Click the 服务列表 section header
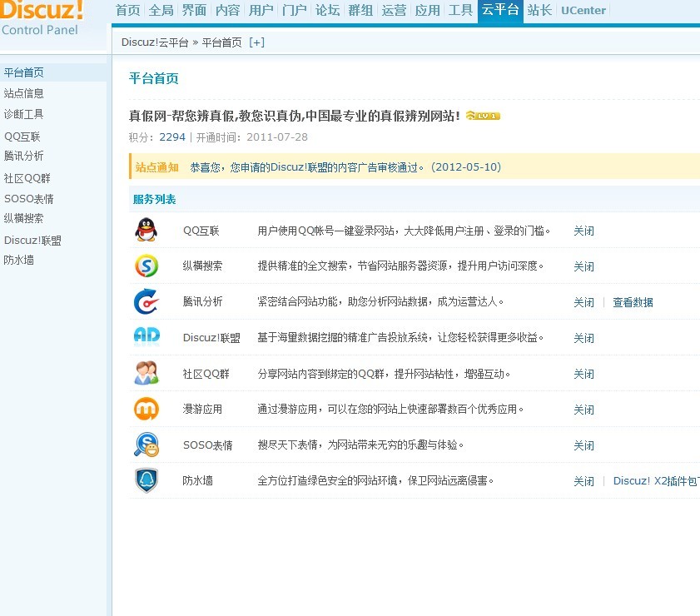 point(155,199)
